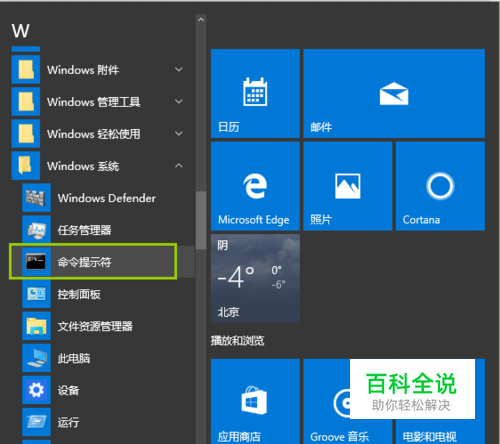Click the Windows 附件 folder label

[x=83, y=70]
